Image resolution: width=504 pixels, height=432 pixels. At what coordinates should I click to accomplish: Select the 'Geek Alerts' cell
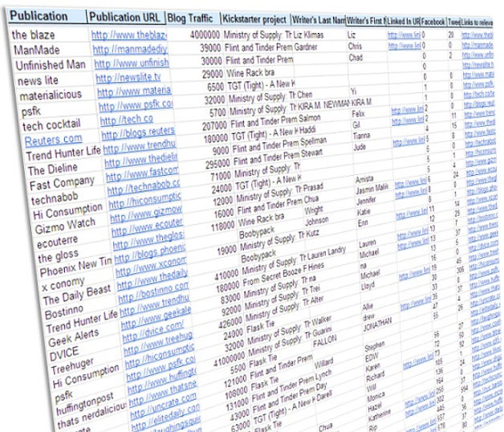(x=73, y=337)
